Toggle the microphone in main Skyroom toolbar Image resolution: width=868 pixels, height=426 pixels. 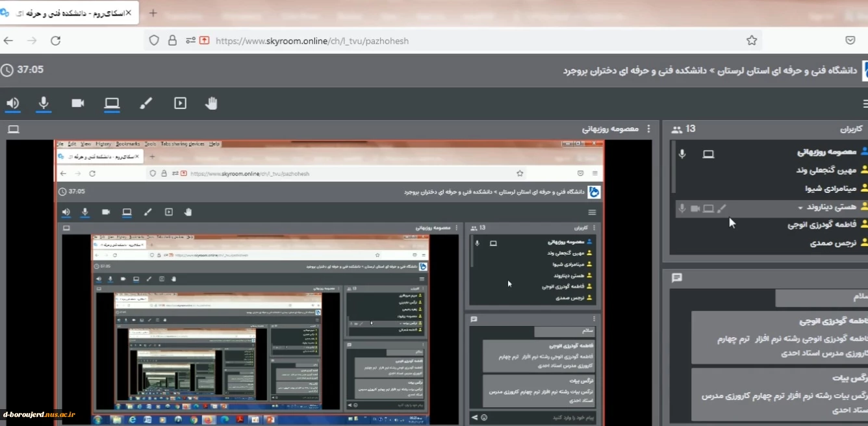(44, 103)
